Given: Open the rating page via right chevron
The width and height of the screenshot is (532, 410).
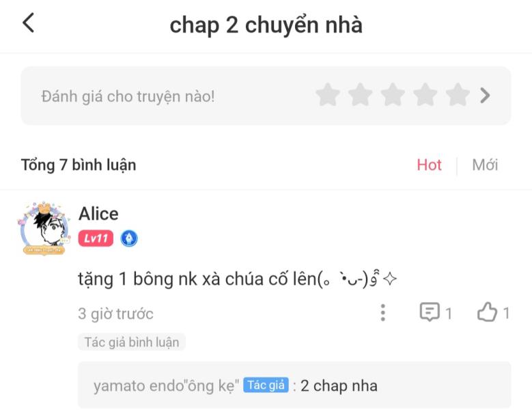Looking at the screenshot, I should (485, 96).
